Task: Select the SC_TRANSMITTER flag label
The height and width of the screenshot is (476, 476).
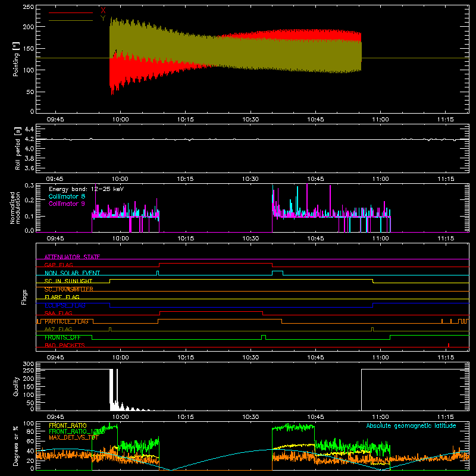Action: click(68, 289)
